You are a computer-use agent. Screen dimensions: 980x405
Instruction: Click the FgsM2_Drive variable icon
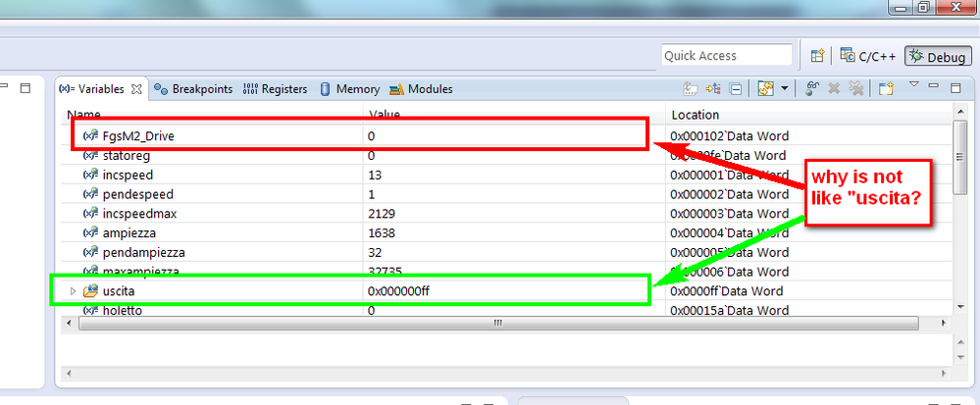click(90, 135)
